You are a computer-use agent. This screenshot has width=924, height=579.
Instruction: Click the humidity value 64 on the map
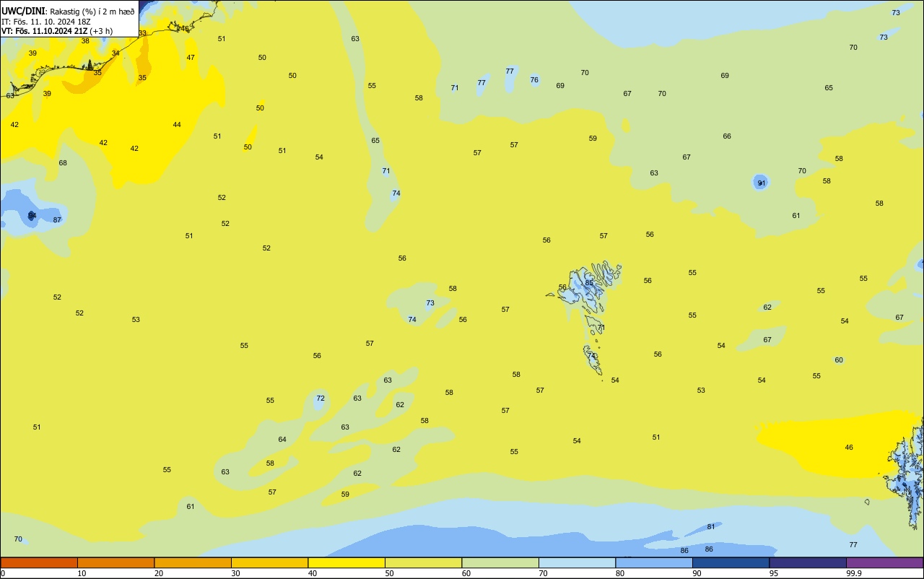[282, 439]
